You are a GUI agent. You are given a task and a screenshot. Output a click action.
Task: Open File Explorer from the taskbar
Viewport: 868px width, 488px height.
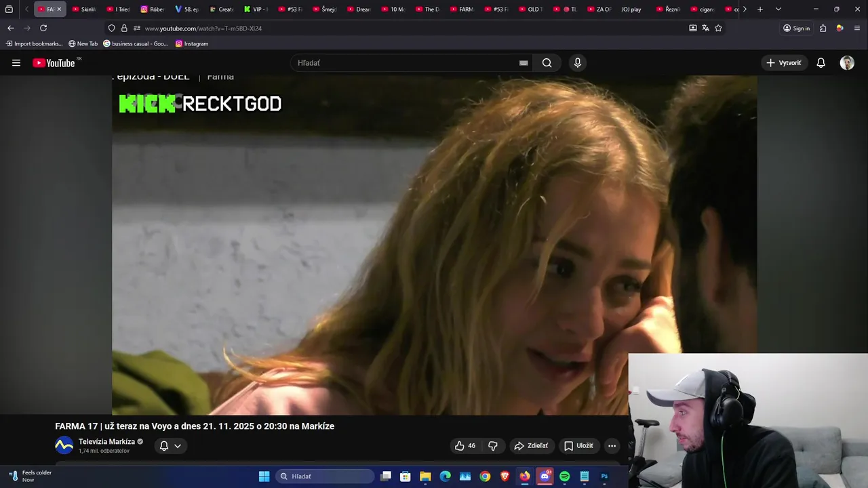425,476
